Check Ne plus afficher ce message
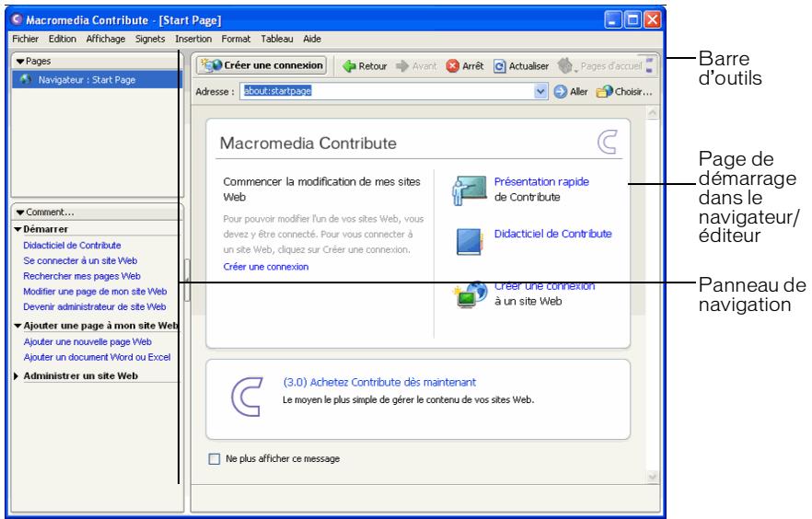 (x=214, y=459)
